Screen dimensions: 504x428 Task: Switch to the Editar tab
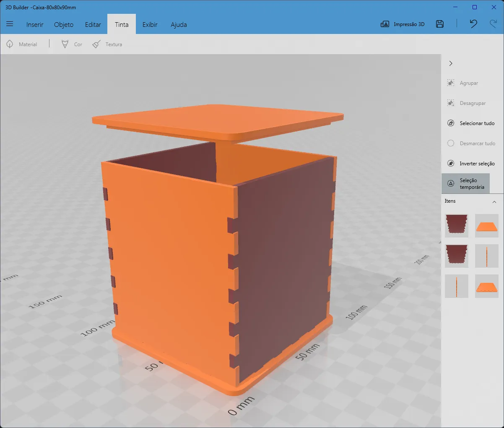click(x=93, y=24)
